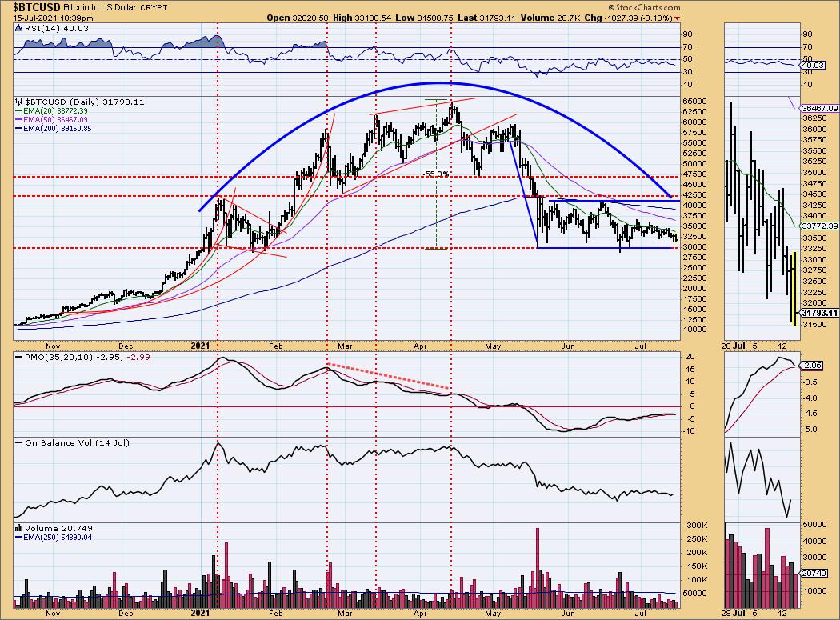
Task: Click the $BTCUSD ticker symbol title
Action: point(37,7)
